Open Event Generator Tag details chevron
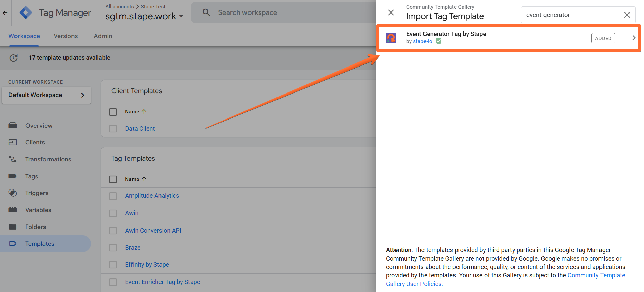 [x=634, y=38]
